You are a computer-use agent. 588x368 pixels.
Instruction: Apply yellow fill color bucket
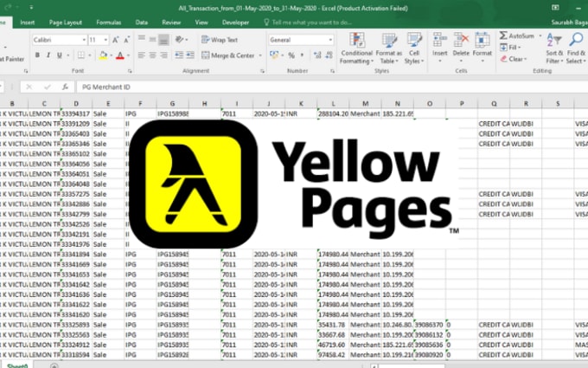pos(103,55)
